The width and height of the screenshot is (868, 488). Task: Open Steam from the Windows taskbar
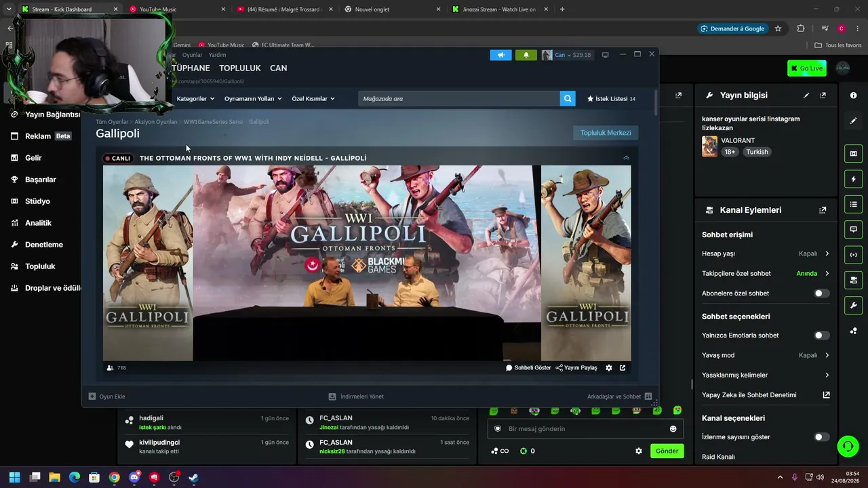coord(193,477)
